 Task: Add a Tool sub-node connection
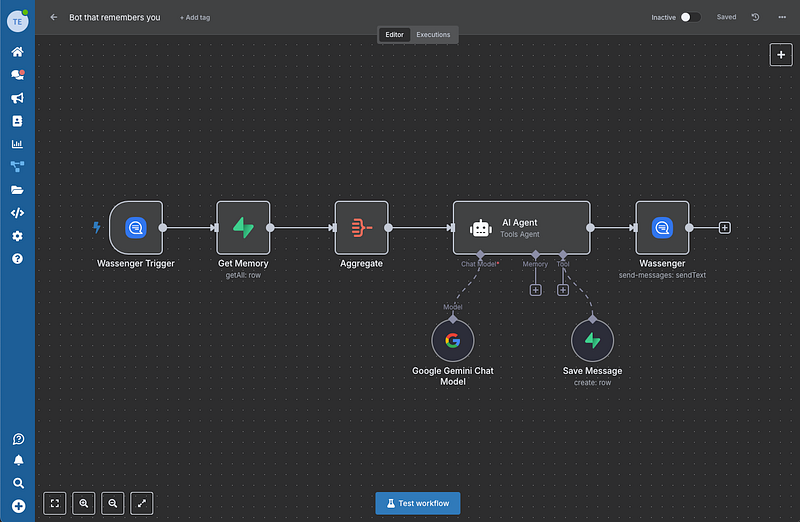coord(563,290)
